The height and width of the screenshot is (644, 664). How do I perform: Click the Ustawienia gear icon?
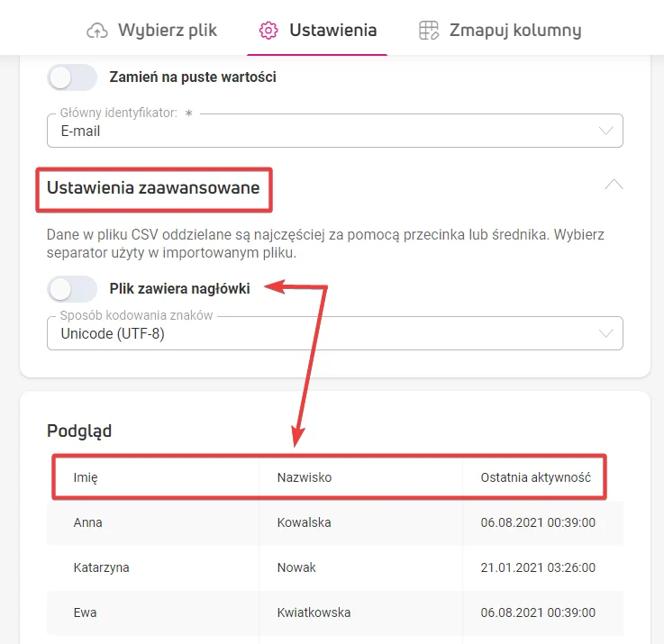[x=268, y=31]
